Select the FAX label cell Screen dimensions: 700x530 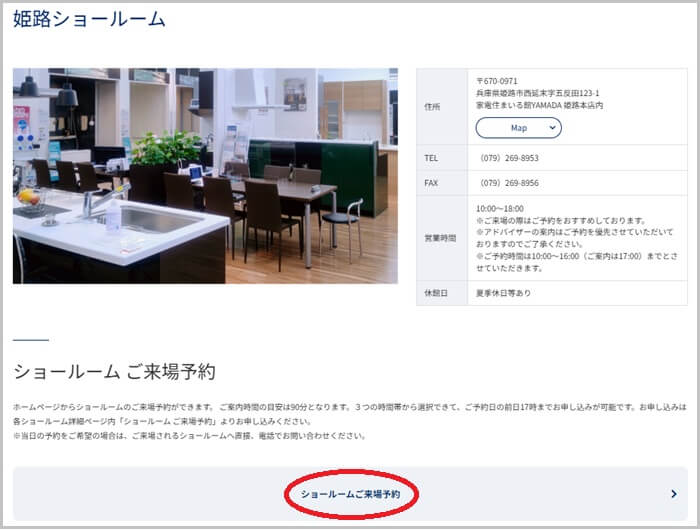[431, 183]
